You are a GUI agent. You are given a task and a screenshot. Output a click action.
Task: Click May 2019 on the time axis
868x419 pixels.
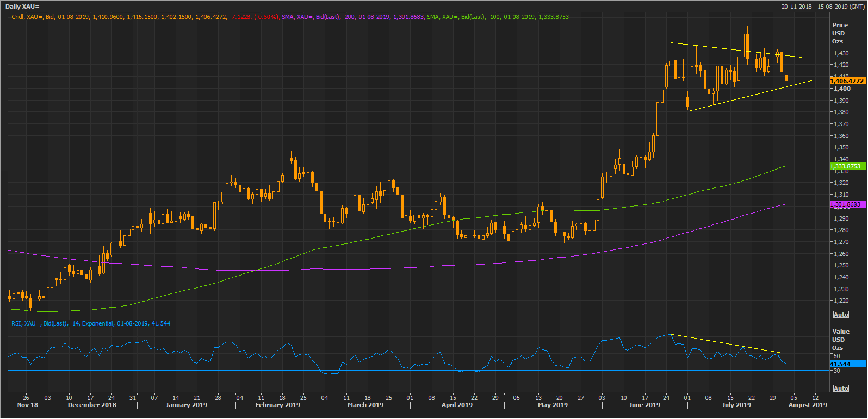[x=552, y=405]
